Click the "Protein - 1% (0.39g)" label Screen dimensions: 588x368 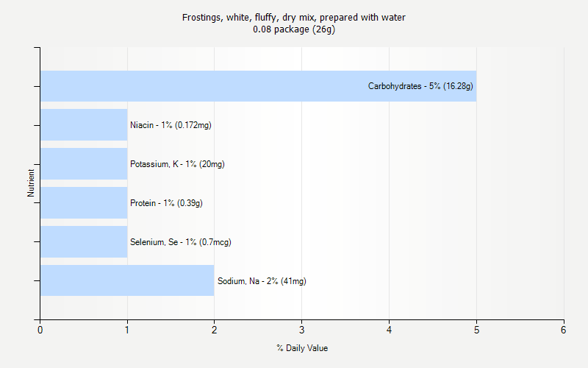point(166,203)
